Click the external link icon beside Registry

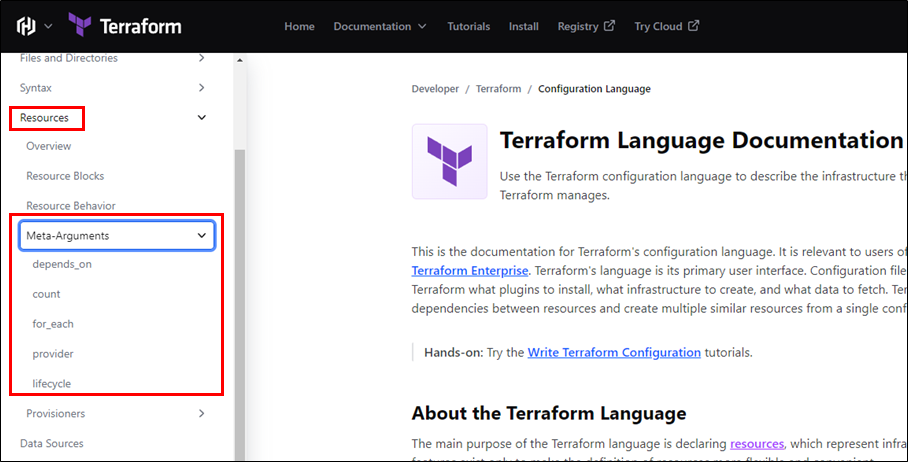pyautogui.click(x=609, y=25)
